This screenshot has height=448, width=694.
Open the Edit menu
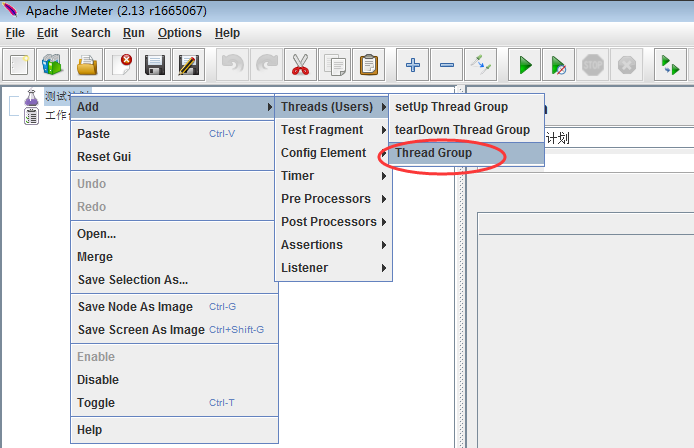[47, 33]
